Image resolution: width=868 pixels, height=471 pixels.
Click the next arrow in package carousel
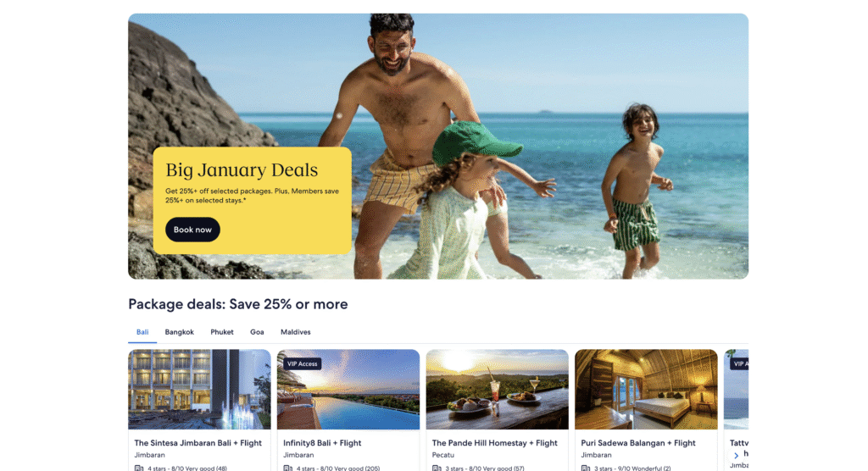point(736,456)
